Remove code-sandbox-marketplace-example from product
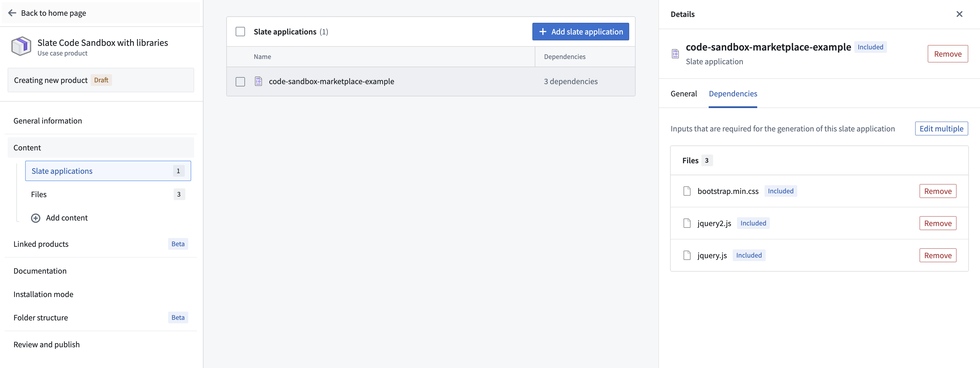This screenshot has height=368, width=980. (x=948, y=54)
